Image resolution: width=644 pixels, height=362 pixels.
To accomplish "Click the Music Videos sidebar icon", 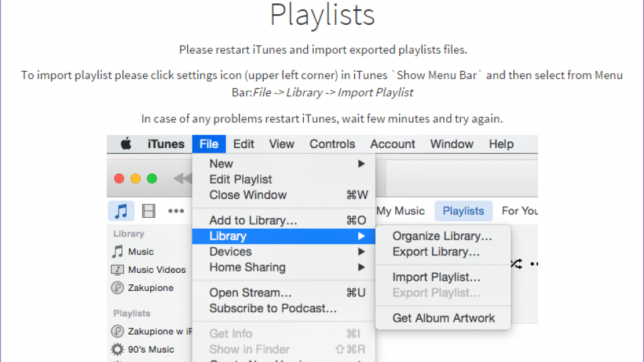I will coord(117,269).
